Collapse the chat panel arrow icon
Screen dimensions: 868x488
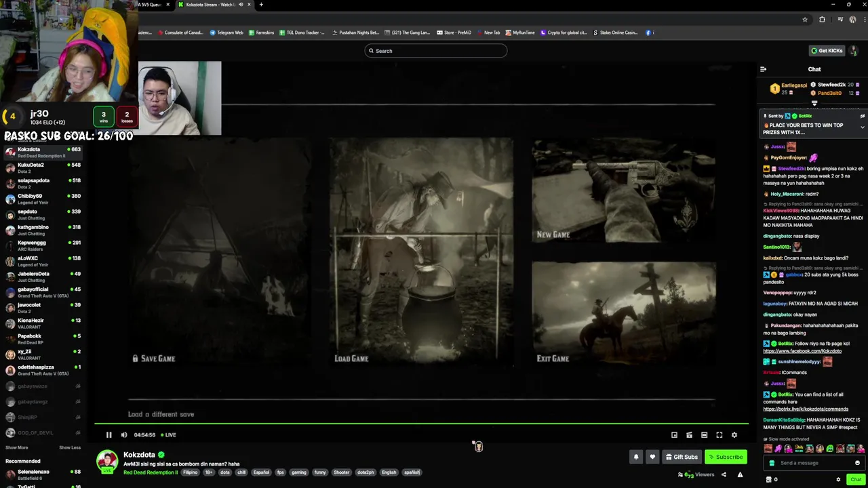(x=763, y=69)
